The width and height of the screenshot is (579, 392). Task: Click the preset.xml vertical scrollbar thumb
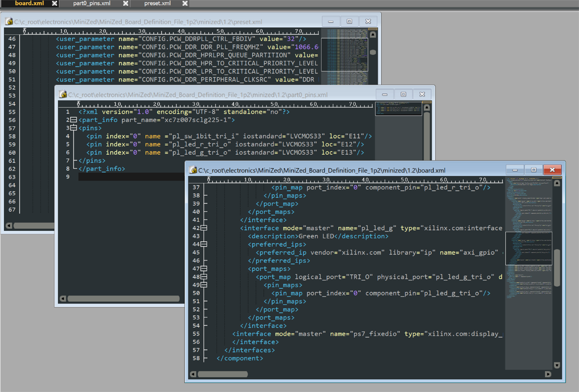click(373, 52)
